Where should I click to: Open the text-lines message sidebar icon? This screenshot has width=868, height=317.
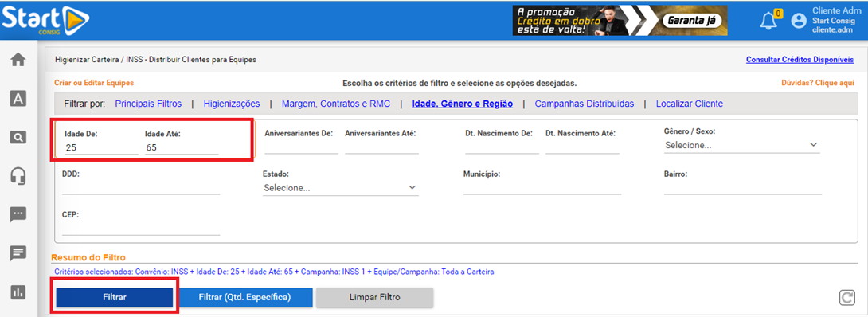(18, 253)
